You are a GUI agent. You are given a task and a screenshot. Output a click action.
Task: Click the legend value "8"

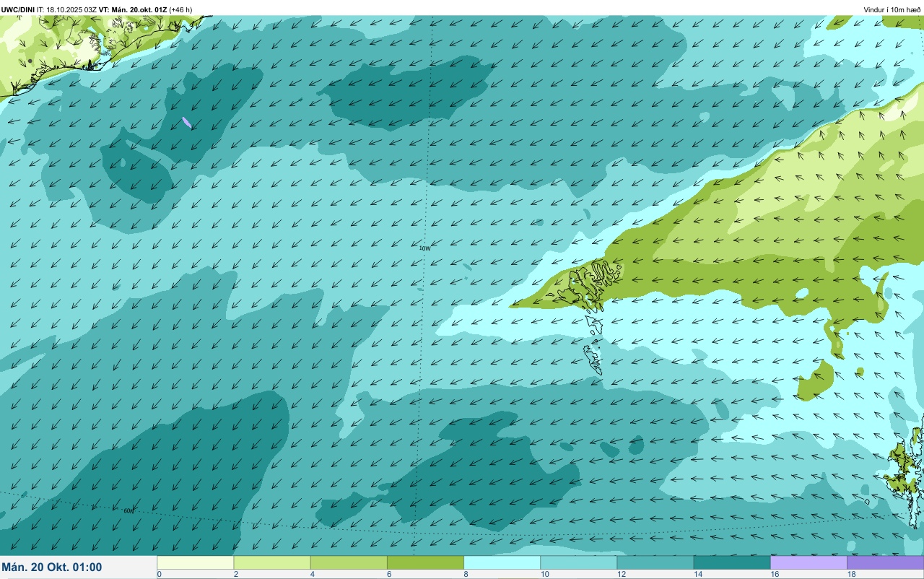click(x=465, y=574)
